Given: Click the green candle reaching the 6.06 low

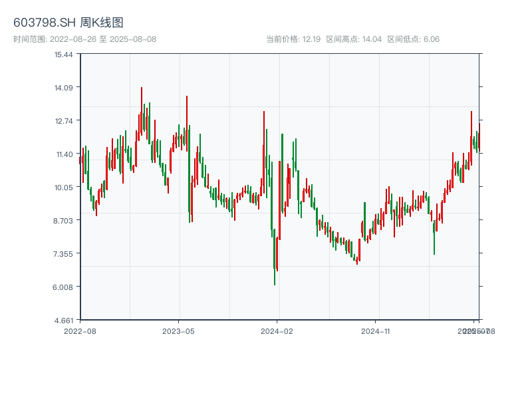Looking at the screenshot, I should 275,257.
